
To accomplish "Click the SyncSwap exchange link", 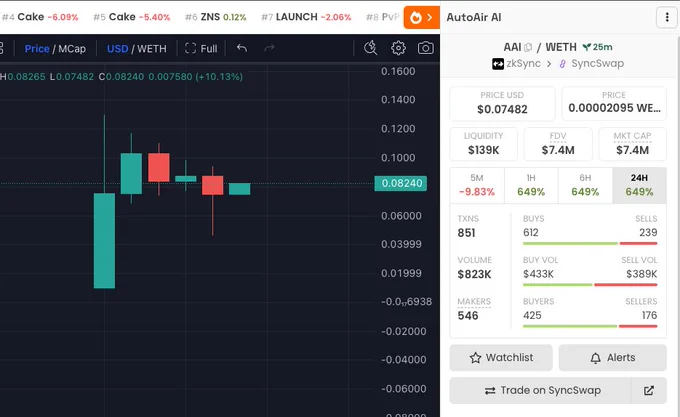I will click(592, 64).
